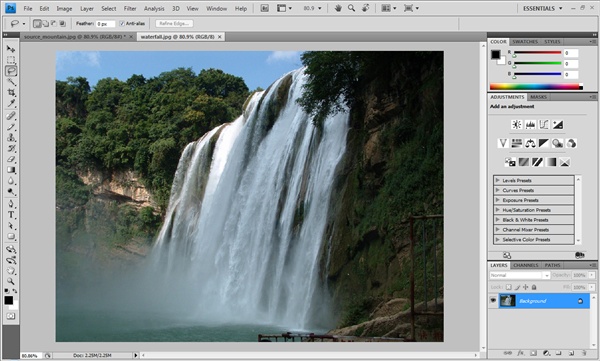Image resolution: width=600 pixels, height=361 pixels.
Task: Open the layer blend mode Normal dropdown
Action: click(520, 275)
